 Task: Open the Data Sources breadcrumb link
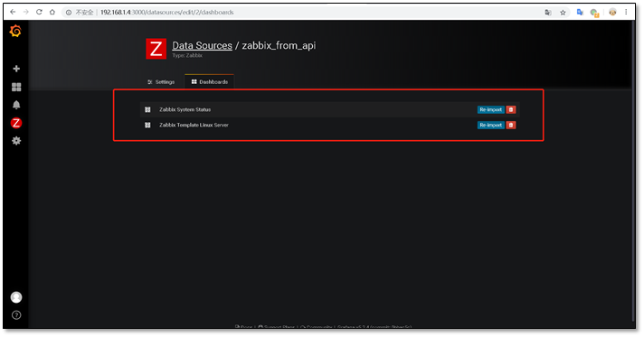pyautogui.click(x=202, y=45)
